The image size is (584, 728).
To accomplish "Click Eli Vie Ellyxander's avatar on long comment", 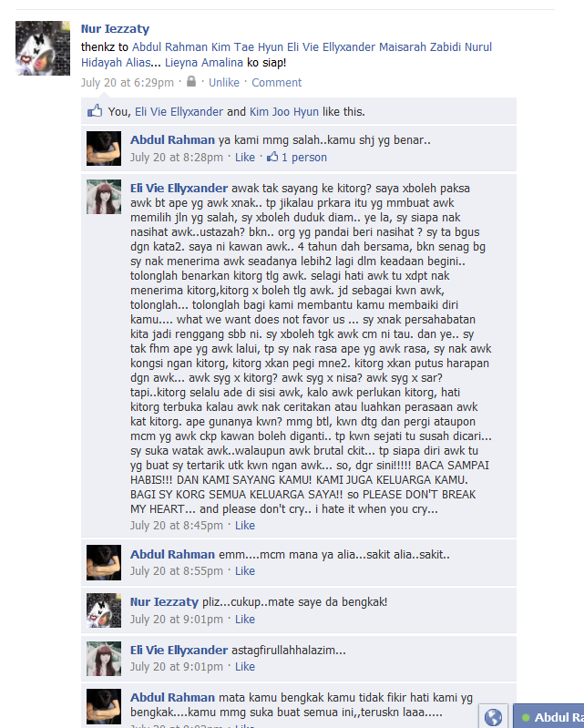I will [x=104, y=197].
